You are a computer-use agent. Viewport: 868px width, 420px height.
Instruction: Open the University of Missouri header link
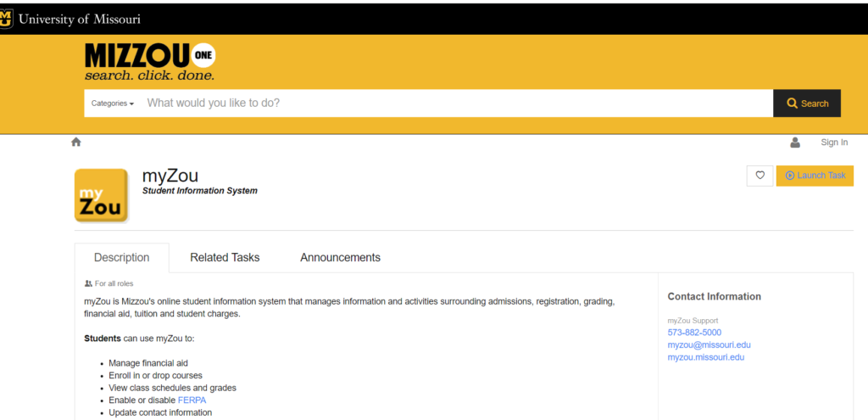click(79, 20)
